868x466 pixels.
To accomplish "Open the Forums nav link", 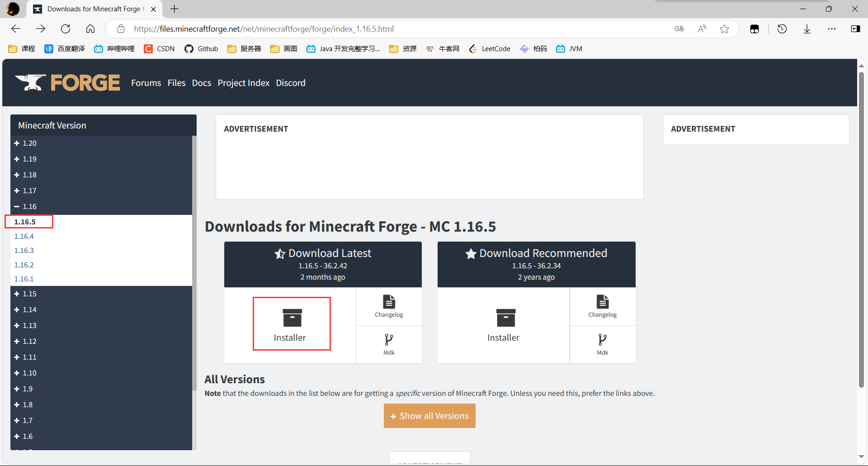I will (146, 83).
